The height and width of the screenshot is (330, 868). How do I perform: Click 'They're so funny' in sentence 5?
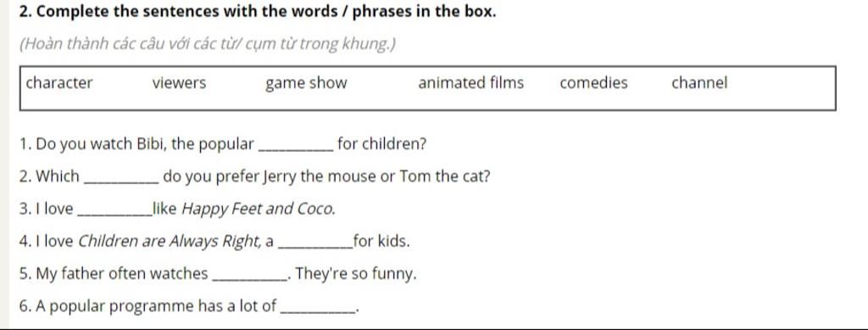tap(355, 274)
